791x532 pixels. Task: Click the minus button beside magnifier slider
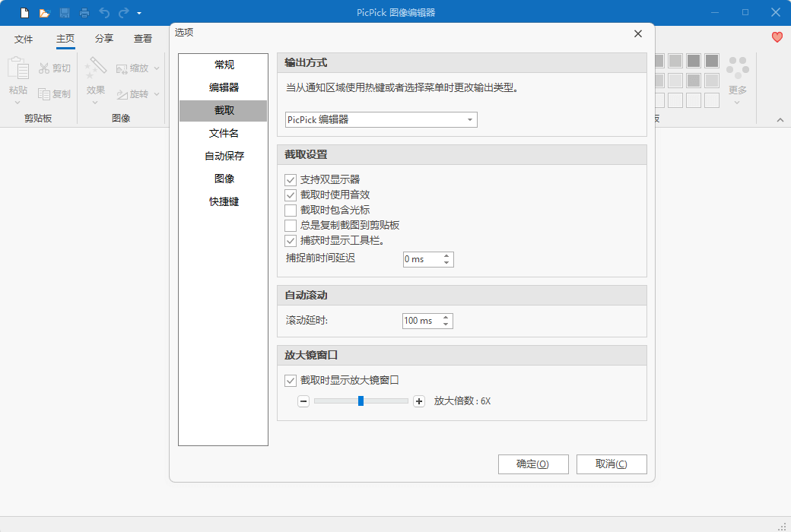pyautogui.click(x=303, y=401)
